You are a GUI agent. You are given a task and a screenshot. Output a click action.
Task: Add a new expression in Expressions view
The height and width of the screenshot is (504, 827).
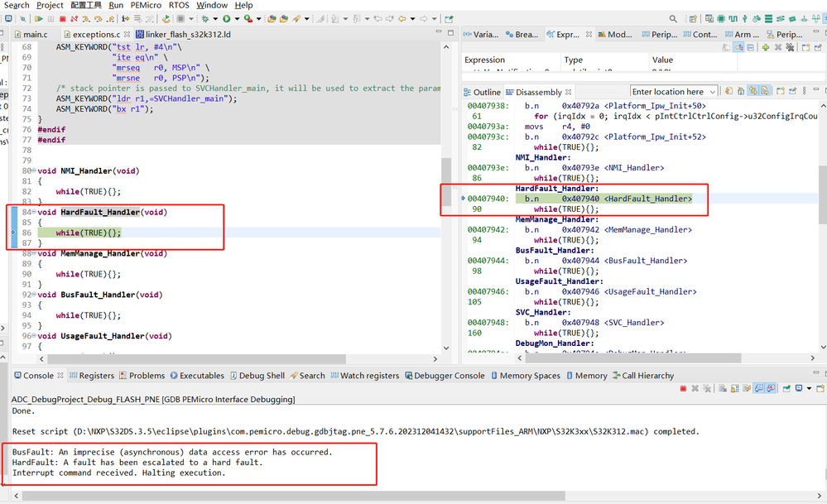(766, 47)
